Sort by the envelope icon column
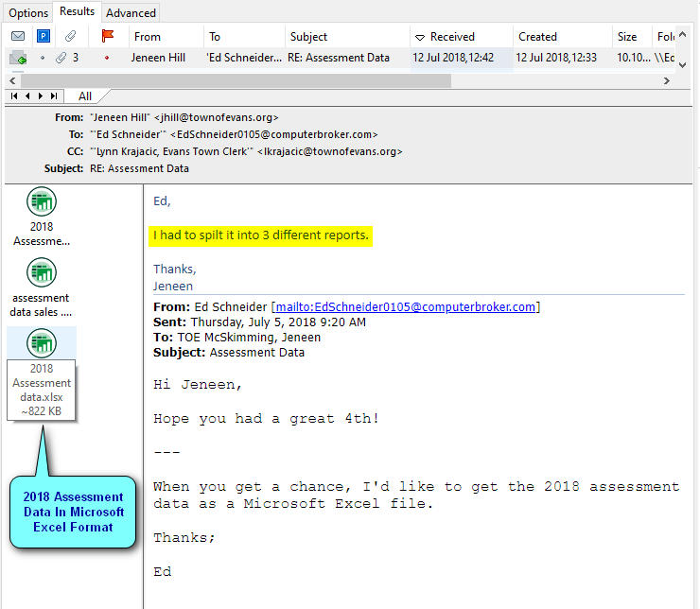Image resolution: width=700 pixels, height=609 pixels. pyautogui.click(x=18, y=36)
